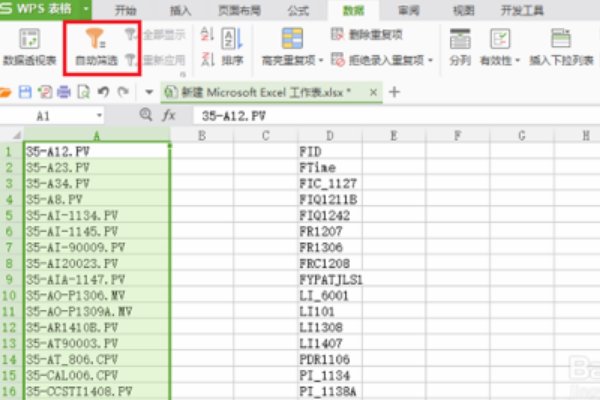Click Show All (全部显示) filter option
600x400 pixels.
tap(156, 35)
